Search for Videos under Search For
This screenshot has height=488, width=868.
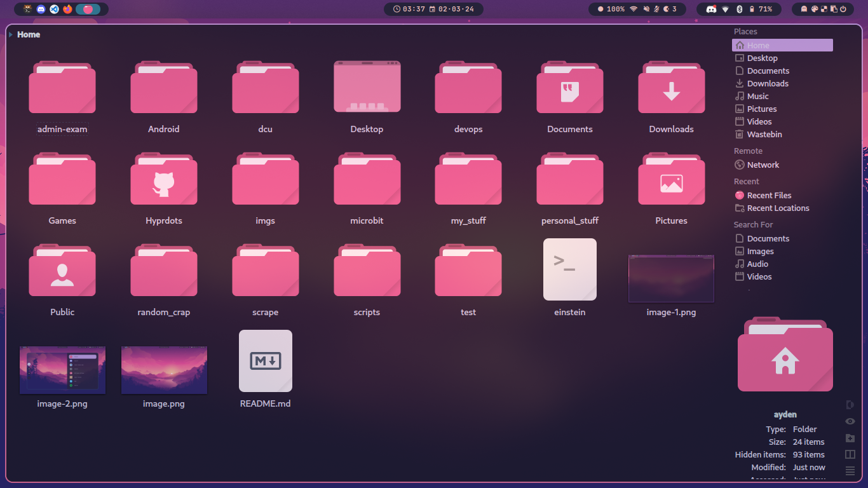782,276
